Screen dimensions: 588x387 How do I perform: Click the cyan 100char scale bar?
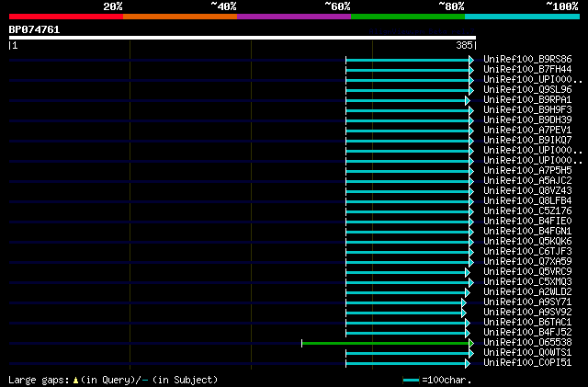tap(411, 381)
